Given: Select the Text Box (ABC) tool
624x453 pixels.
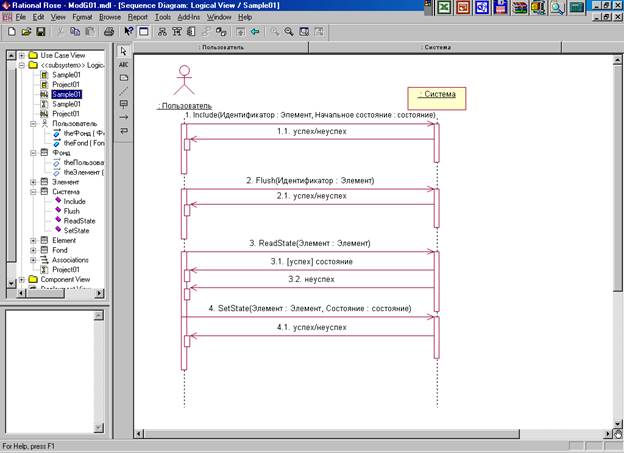Looking at the screenshot, I should point(124,64).
